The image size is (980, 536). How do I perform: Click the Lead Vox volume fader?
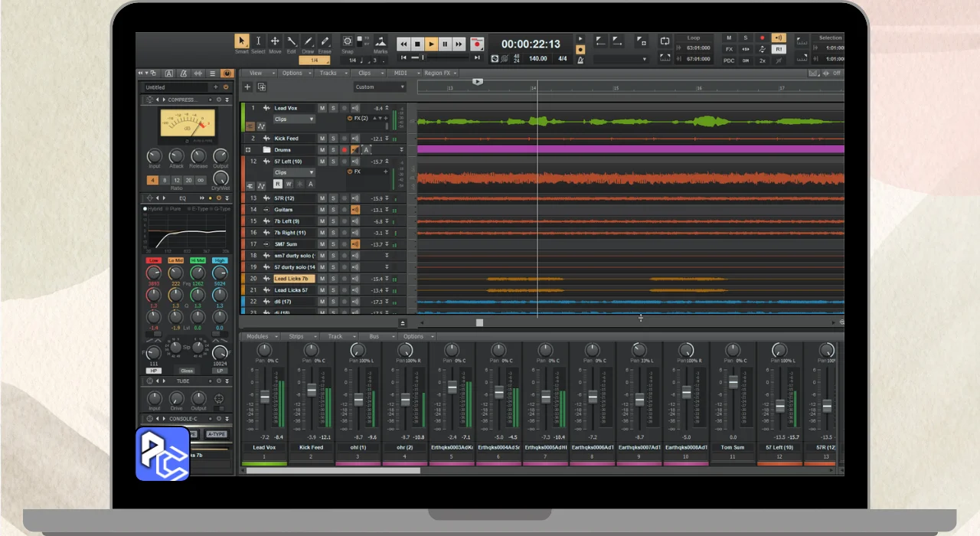pos(265,396)
